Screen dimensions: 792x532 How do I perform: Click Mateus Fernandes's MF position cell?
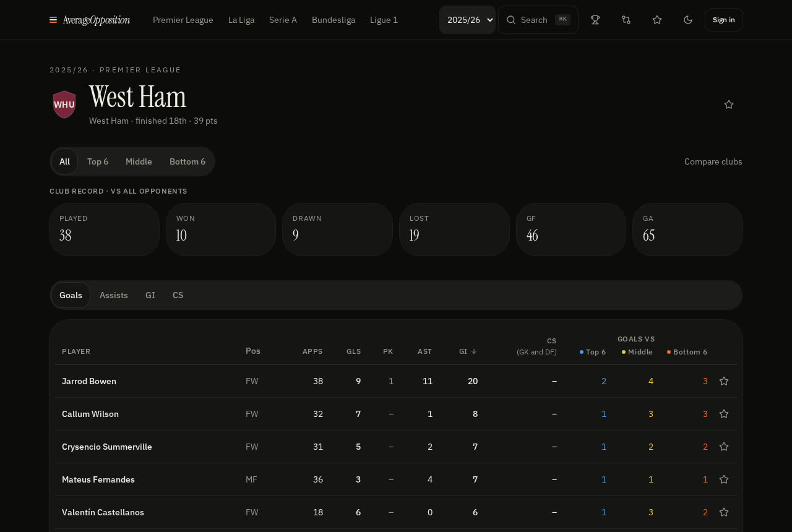pos(251,479)
